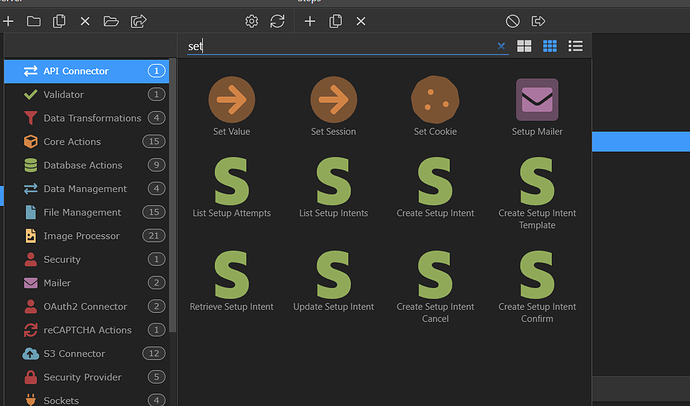The image size is (690, 406).
Task: Select Create Setup Intent Cancel action
Action: (x=435, y=287)
